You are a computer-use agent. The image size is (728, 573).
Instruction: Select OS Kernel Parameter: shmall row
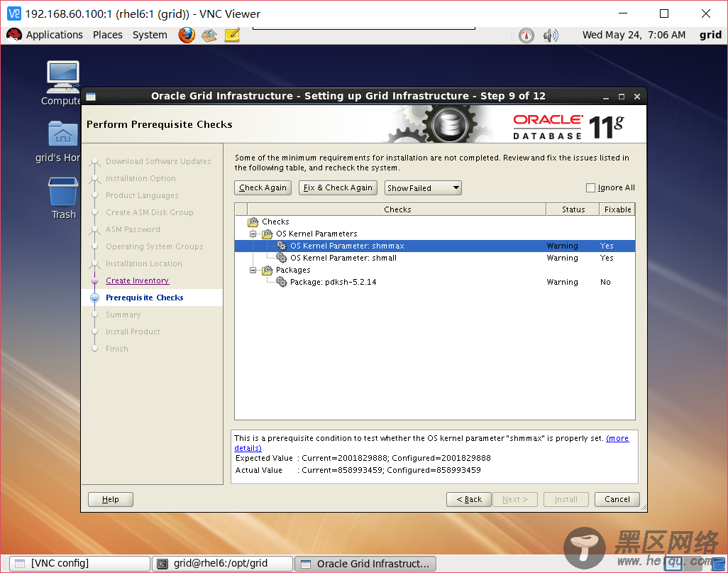tap(434, 258)
